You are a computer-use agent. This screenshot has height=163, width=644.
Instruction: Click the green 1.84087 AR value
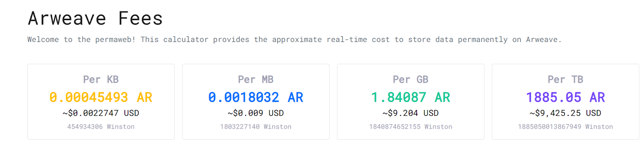pyautogui.click(x=411, y=97)
